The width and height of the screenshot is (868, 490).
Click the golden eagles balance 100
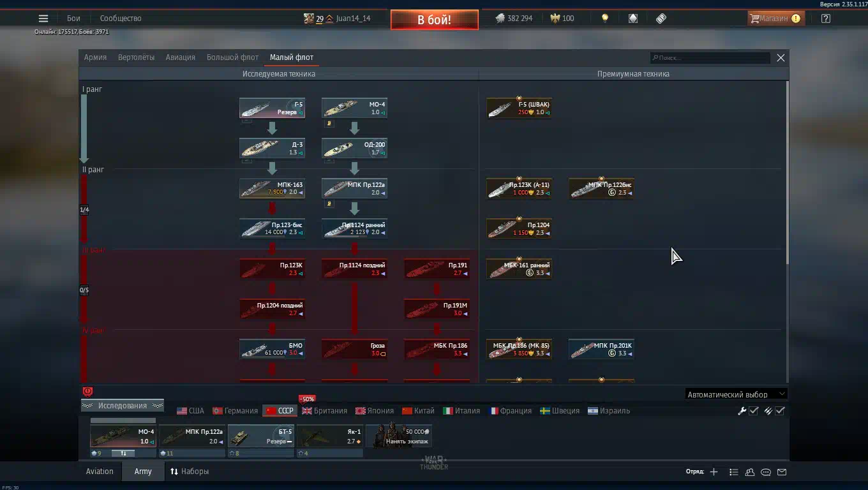pos(562,19)
